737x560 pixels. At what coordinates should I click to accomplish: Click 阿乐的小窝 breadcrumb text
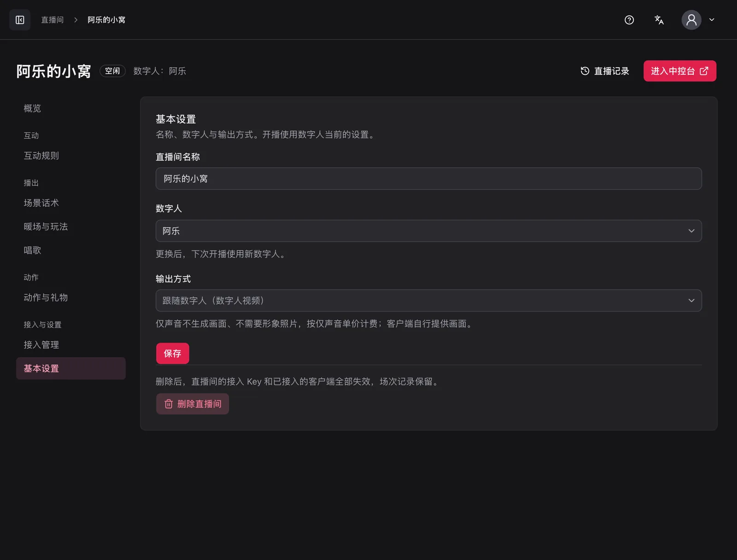point(106,20)
